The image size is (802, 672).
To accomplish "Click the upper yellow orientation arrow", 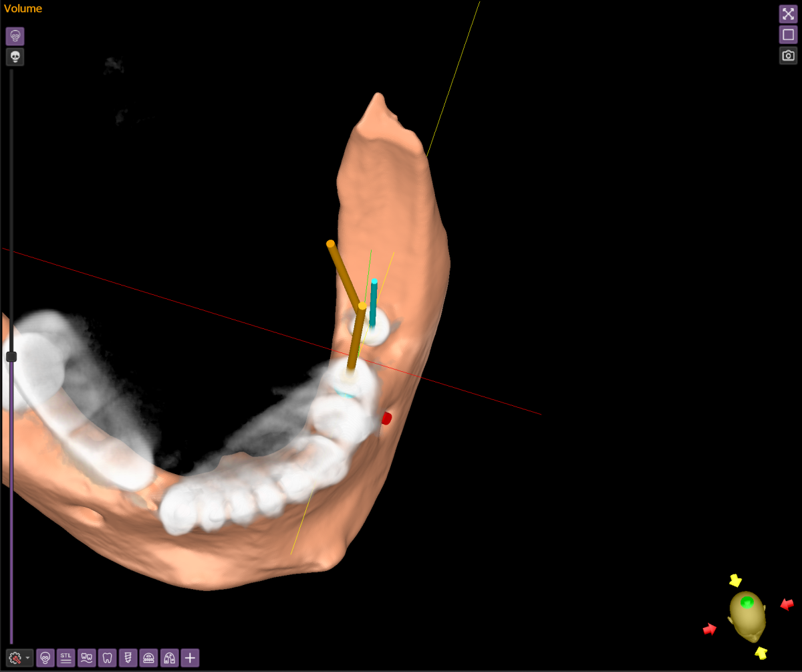I will [735, 580].
